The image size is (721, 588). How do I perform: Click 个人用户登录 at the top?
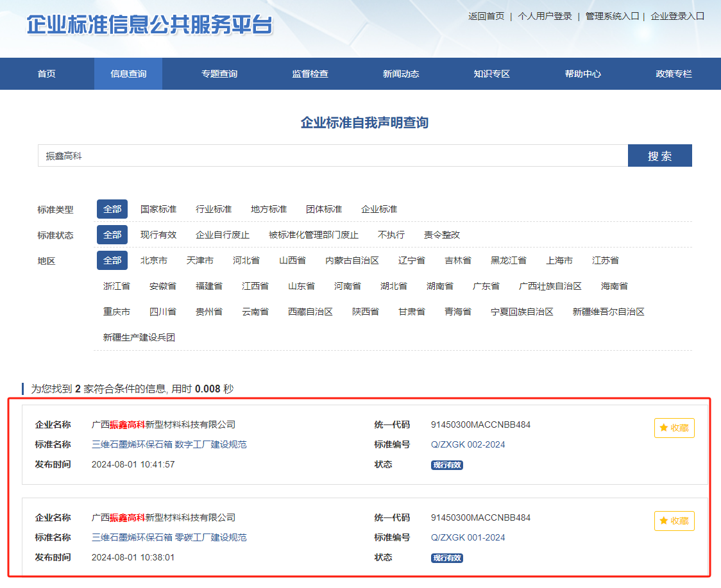545,16
